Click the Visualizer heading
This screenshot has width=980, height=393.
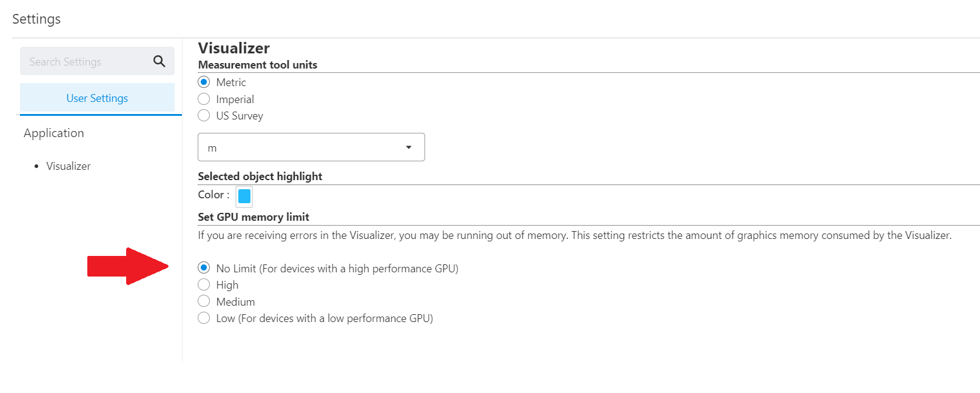click(234, 49)
